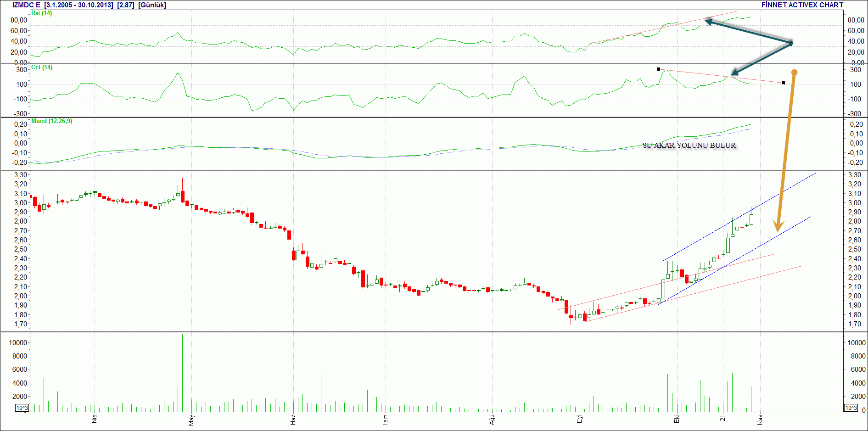Click the Rsi (14) indicator label
Screen dimensions: 868x431
[41, 13]
